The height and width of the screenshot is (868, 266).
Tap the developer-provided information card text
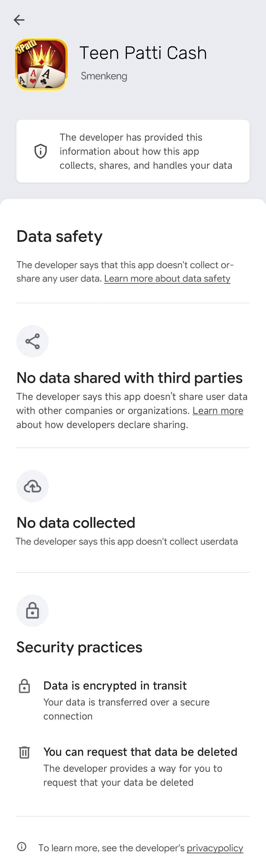(x=146, y=151)
